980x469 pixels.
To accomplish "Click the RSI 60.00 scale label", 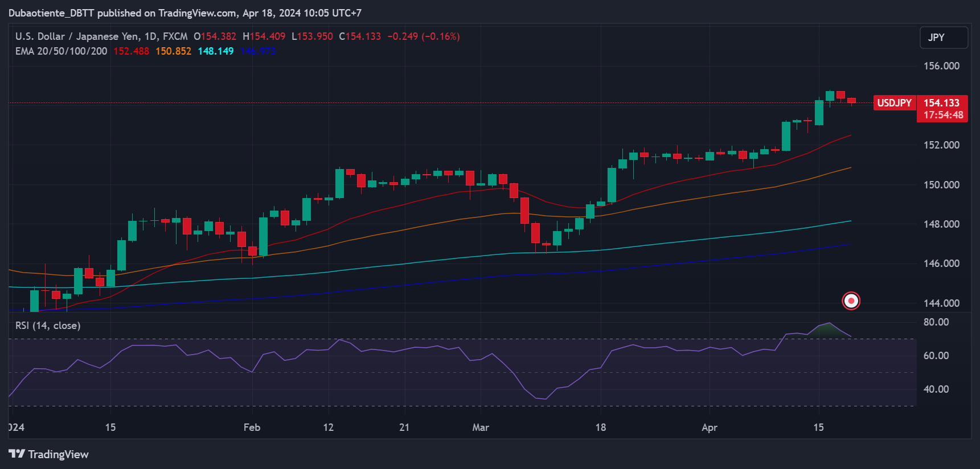I will 936,356.
